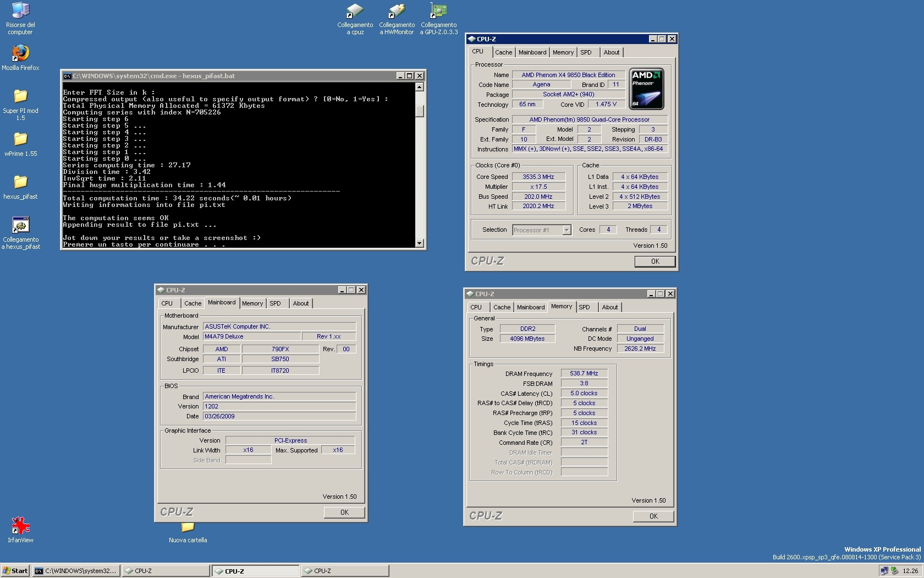Click Command Rate value 2T
The width and height of the screenshot is (924, 578).
pos(584,442)
